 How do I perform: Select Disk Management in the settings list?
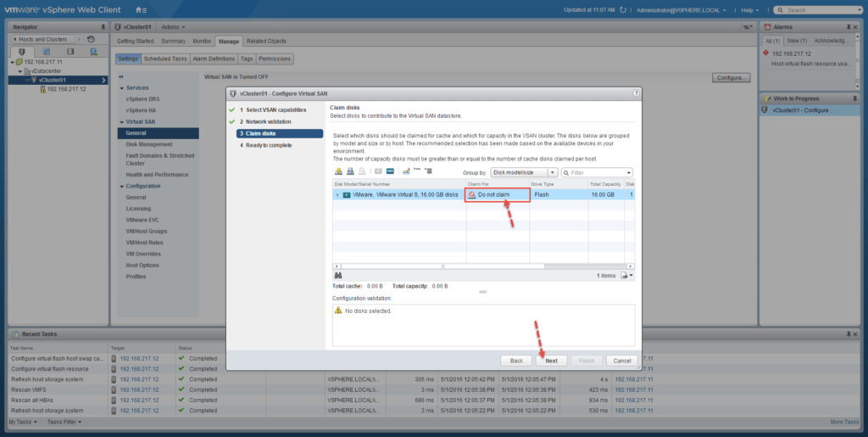click(x=149, y=144)
